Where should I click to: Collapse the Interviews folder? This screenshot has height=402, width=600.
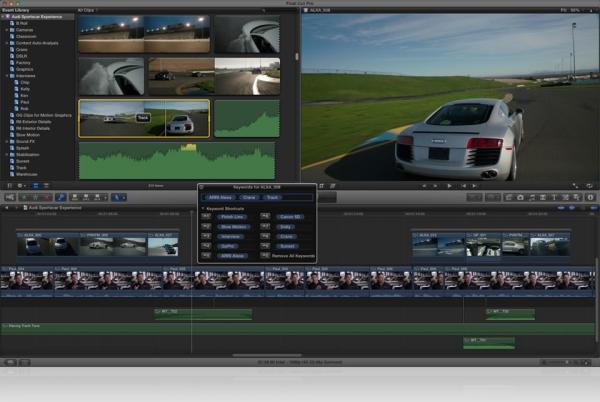coord(7,76)
